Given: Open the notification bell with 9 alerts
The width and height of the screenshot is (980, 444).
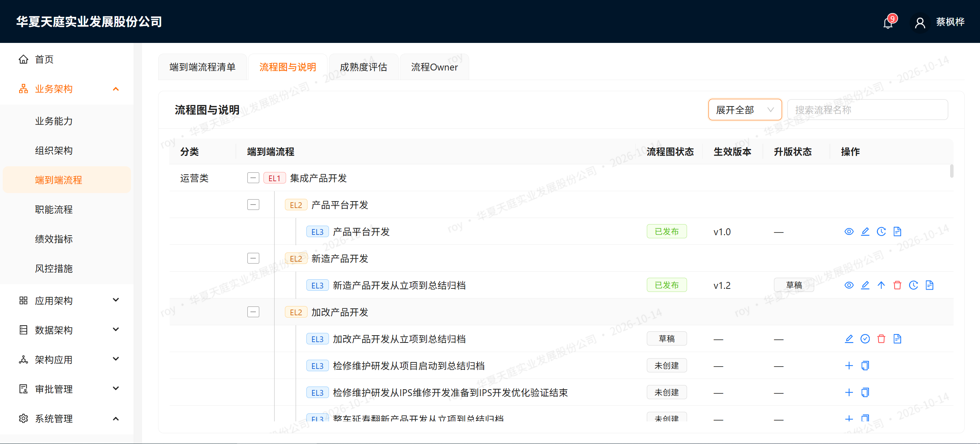Looking at the screenshot, I should point(888,23).
